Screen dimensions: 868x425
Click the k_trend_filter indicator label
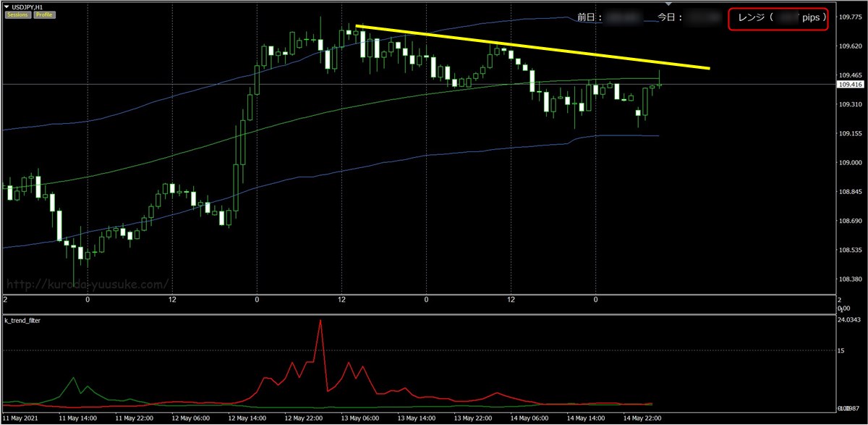coord(22,319)
